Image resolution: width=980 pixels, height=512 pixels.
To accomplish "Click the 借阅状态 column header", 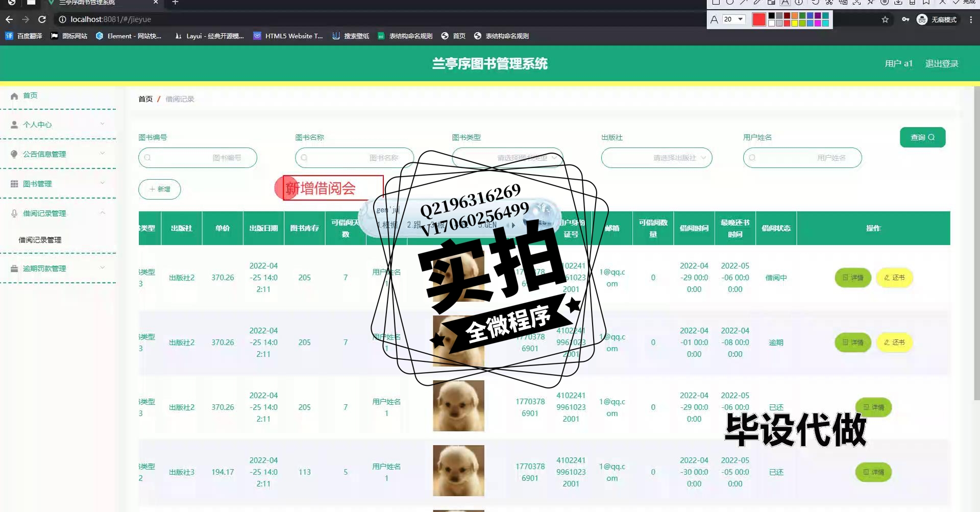I will coord(776,228).
